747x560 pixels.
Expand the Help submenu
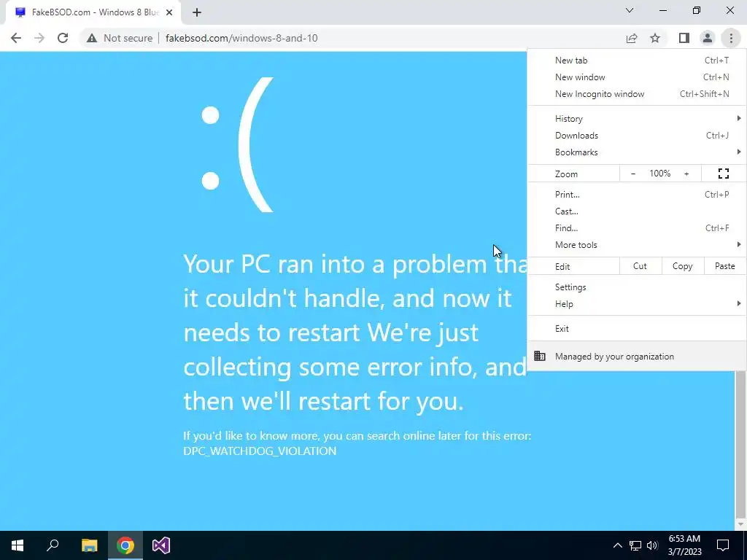coord(637,304)
